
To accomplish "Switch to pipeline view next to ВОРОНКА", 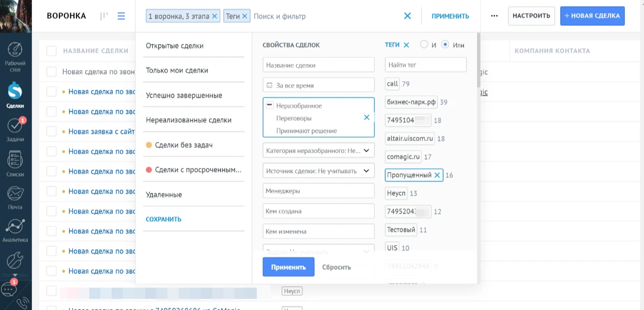I will pos(104,16).
